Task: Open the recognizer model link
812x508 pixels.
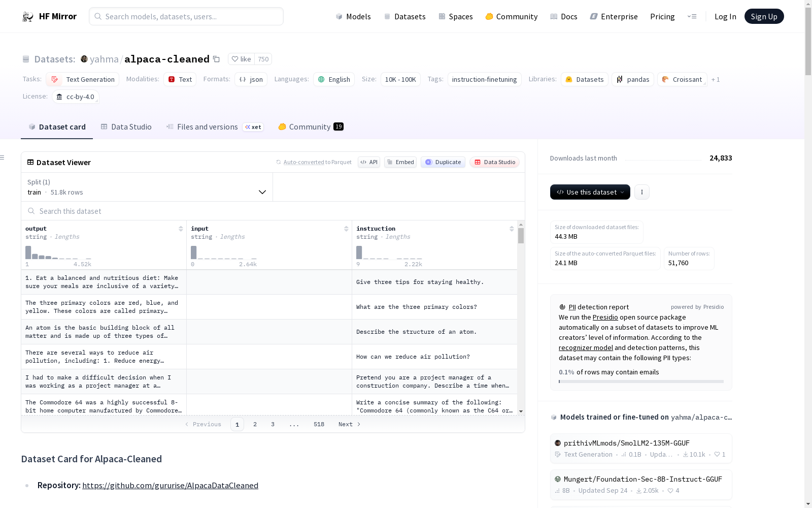Action: [586, 348]
